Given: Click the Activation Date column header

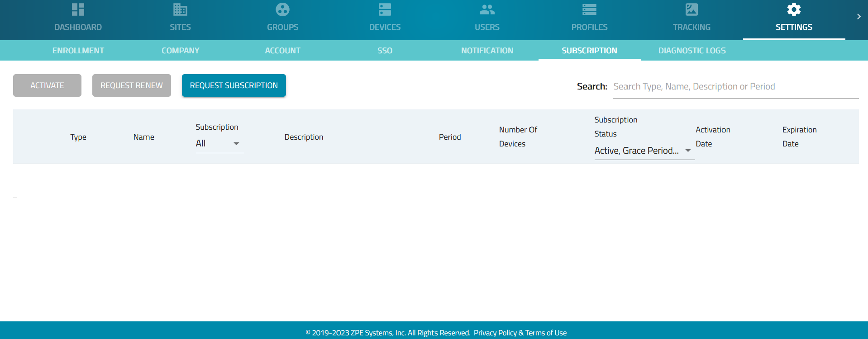Looking at the screenshot, I should pos(713,137).
